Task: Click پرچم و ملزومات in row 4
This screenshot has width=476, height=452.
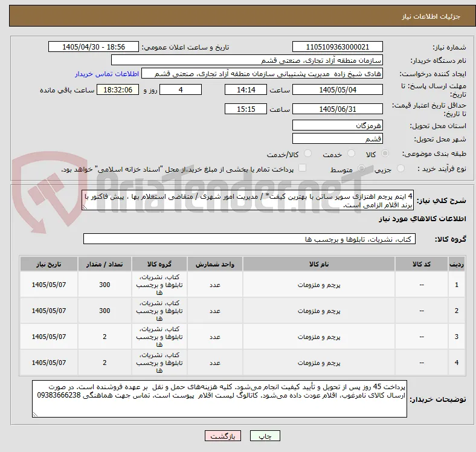Action: click(x=319, y=363)
